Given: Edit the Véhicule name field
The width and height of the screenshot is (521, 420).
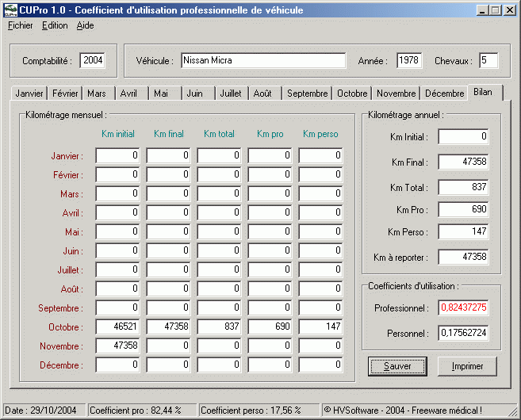Looking at the screenshot, I should pyautogui.click(x=263, y=61).
